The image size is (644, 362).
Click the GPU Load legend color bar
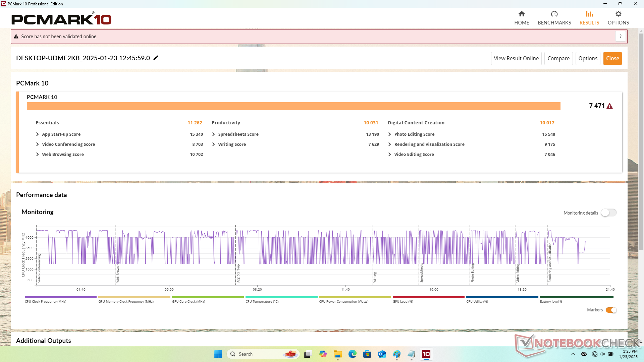pos(428,297)
